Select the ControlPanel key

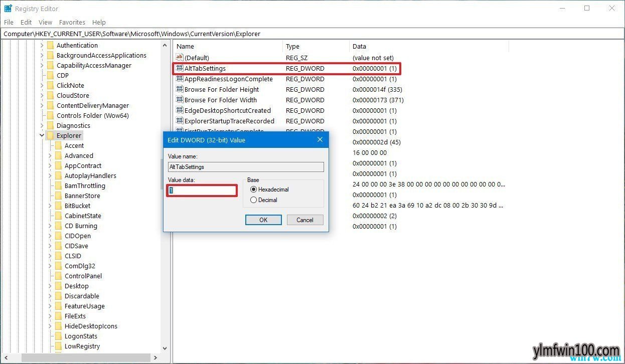[x=83, y=276]
